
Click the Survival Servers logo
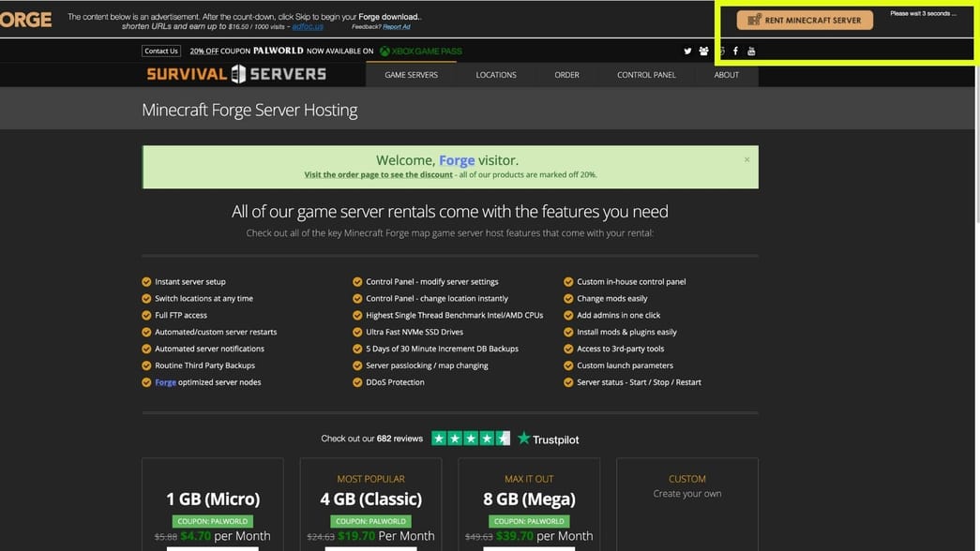pos(236,74)
